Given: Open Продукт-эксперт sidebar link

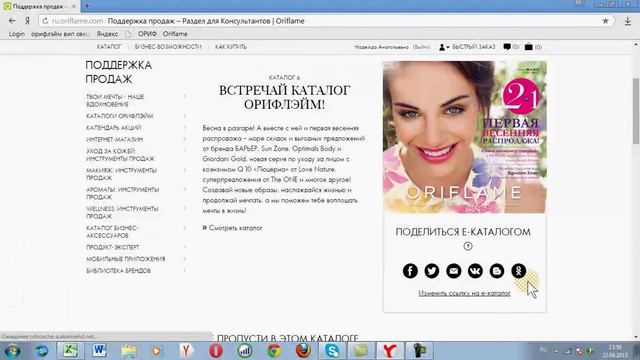Looking at the screenshot, I should point(113,247).
